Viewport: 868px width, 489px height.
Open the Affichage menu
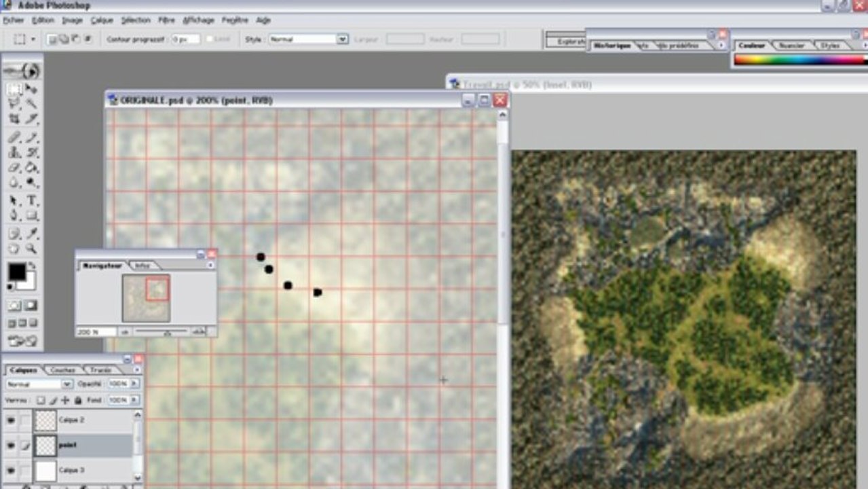(x=198, y=20)
